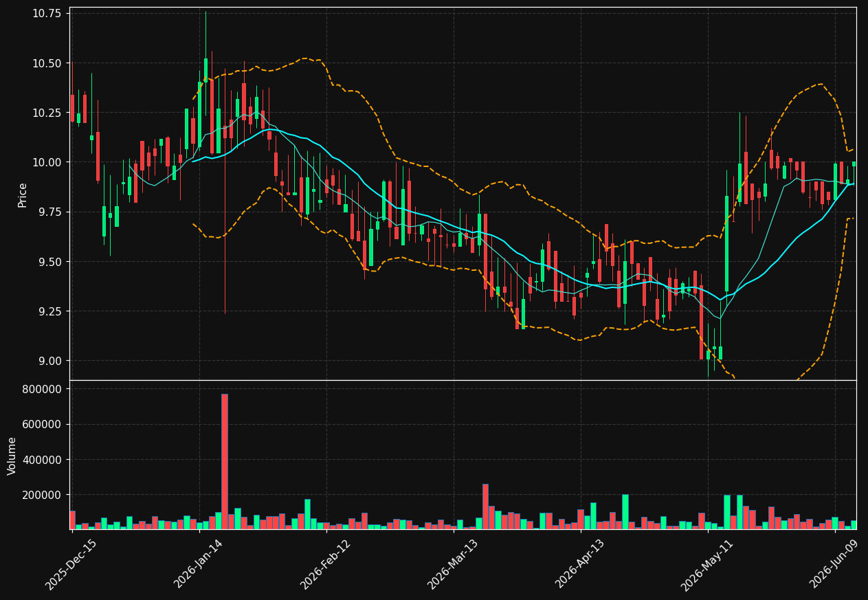Select the 10.50 price tick label
868x600 pixels.
pyautogui.click(x=47, y=63)
